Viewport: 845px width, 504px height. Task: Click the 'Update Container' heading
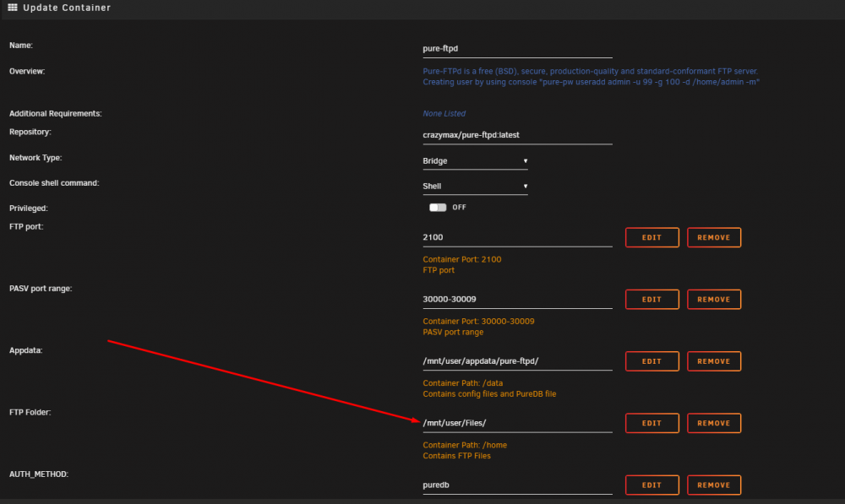(67, 8)
